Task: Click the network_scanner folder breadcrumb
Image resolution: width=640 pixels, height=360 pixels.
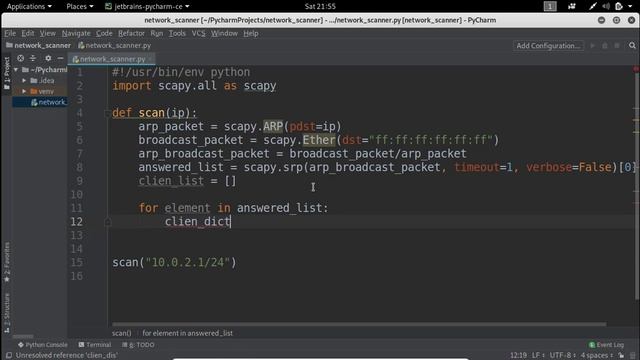Action: point(38,45)
